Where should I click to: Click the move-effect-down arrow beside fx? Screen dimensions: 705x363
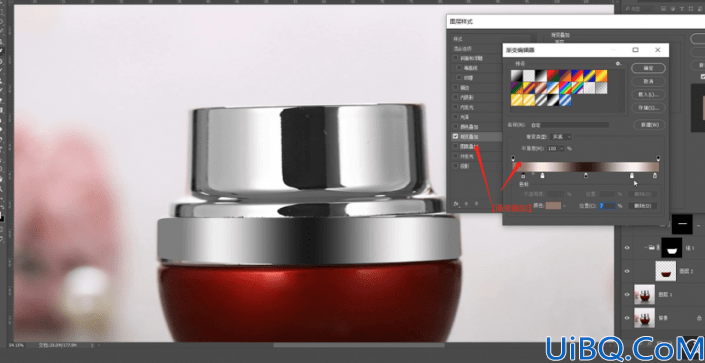point(477,204)
